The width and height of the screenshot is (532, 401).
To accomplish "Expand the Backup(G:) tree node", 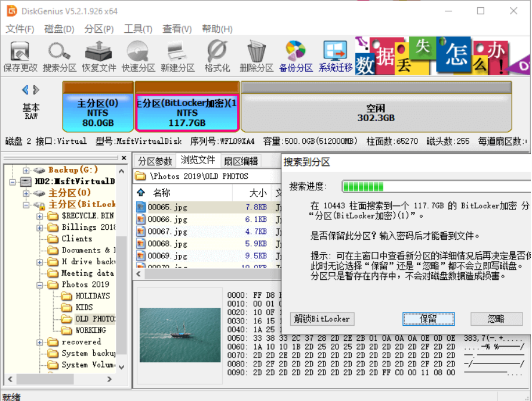I will (26, 170).
